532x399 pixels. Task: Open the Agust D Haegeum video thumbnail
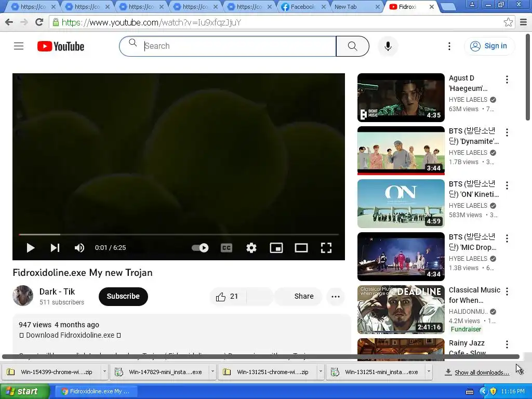[x=401, y=97]
